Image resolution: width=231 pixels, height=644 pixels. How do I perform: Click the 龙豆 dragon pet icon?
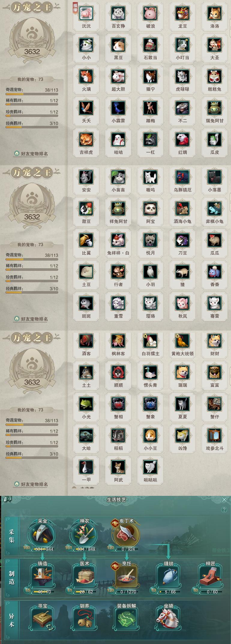[182, 14]
